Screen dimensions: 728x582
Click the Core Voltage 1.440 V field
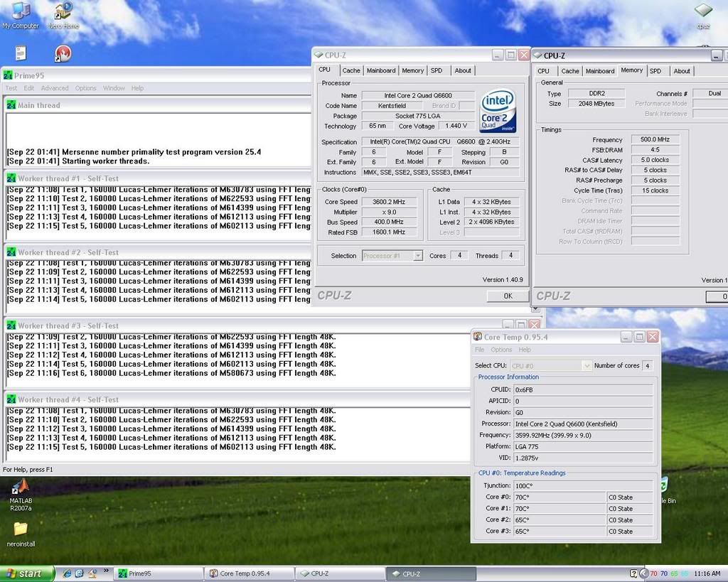tap(456, 126)
